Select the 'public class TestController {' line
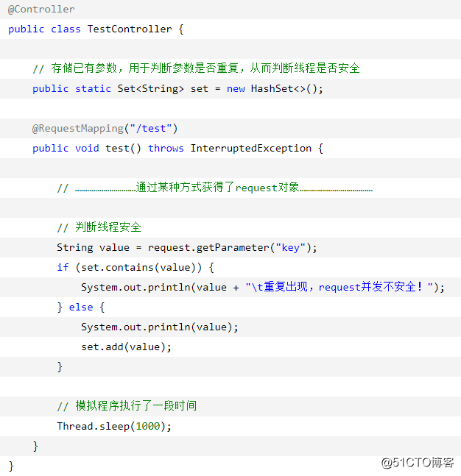This screenshot has height=476, width=461. coord(96,29)
